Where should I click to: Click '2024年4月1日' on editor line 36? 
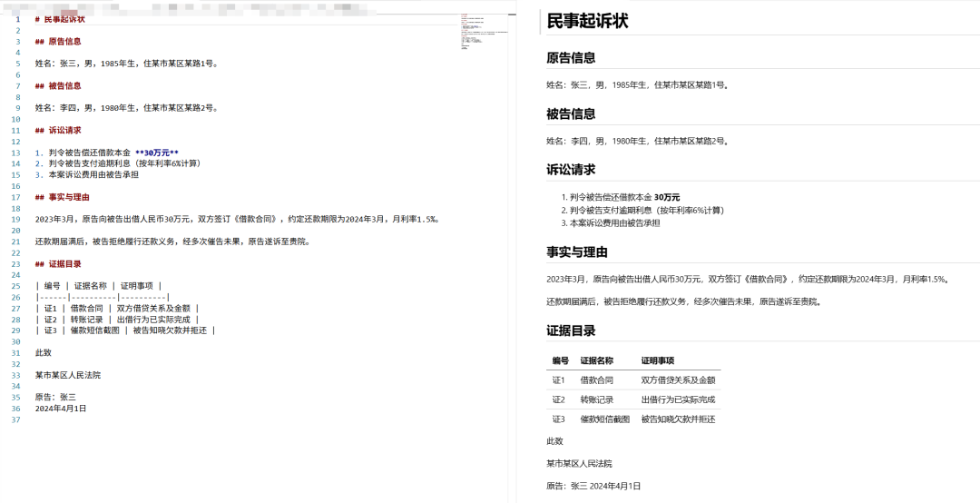tap(61, 409)
